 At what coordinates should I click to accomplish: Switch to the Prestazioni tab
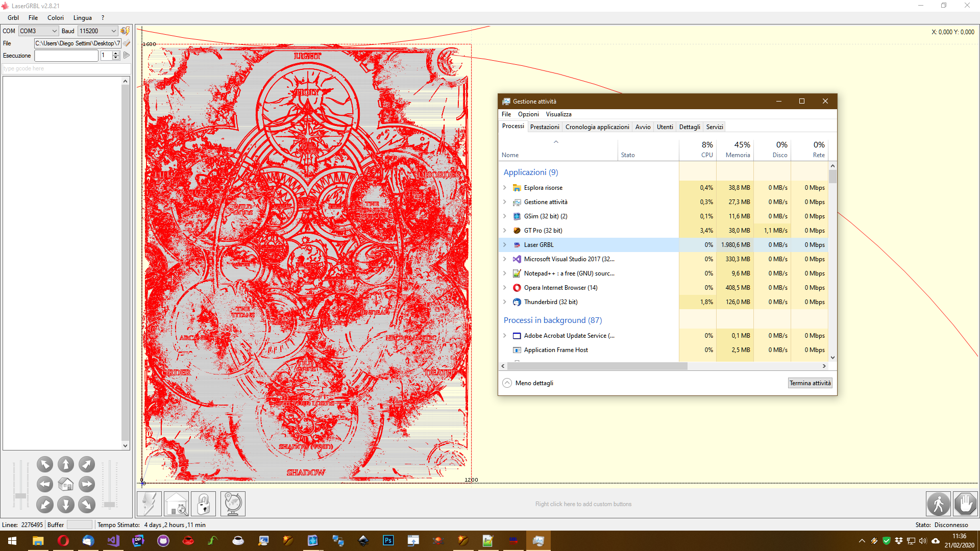pos(544,127)
